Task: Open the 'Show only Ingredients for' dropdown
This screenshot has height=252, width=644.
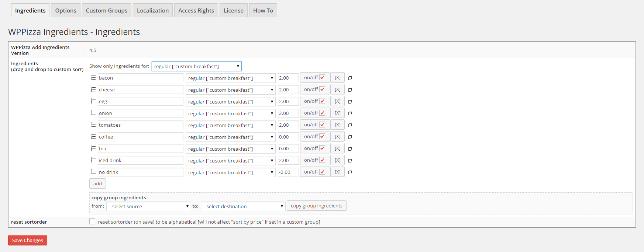Action: (x=197, y=66)
